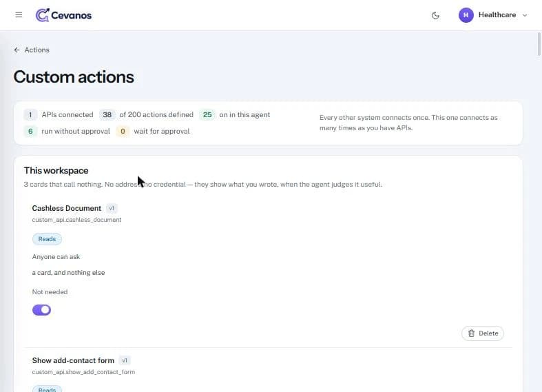Screen dimensions: 542x392
Task: Click the 0 wait for approval badge
Action: pyautogui.click(x=123, y=132)
